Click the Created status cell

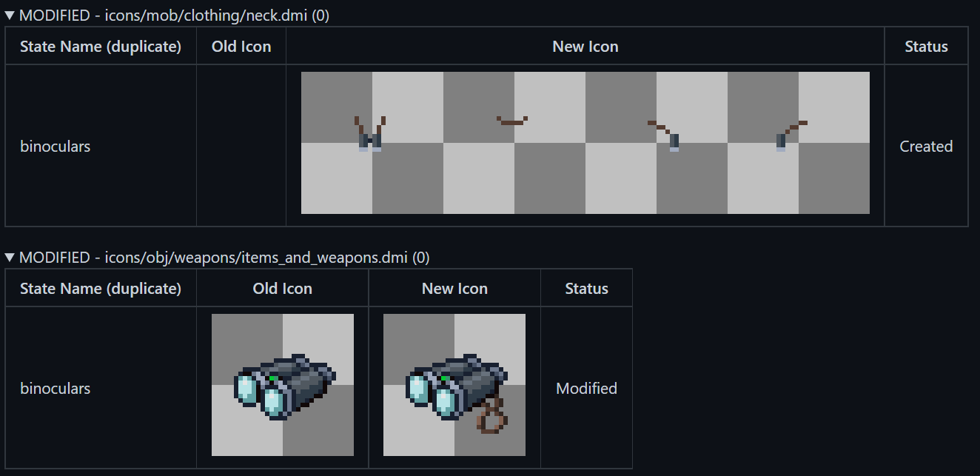[926, 146]
